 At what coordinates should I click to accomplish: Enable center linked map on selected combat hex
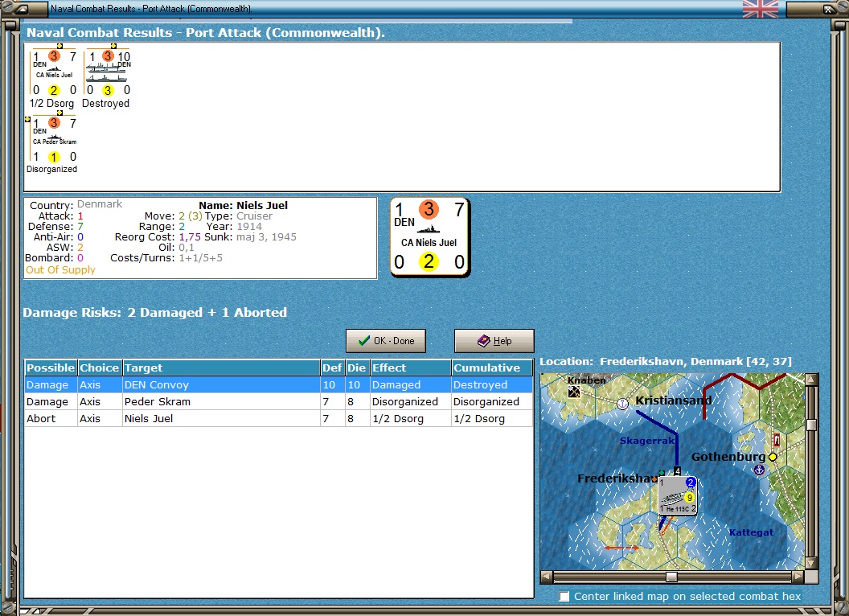click(564, 597)
